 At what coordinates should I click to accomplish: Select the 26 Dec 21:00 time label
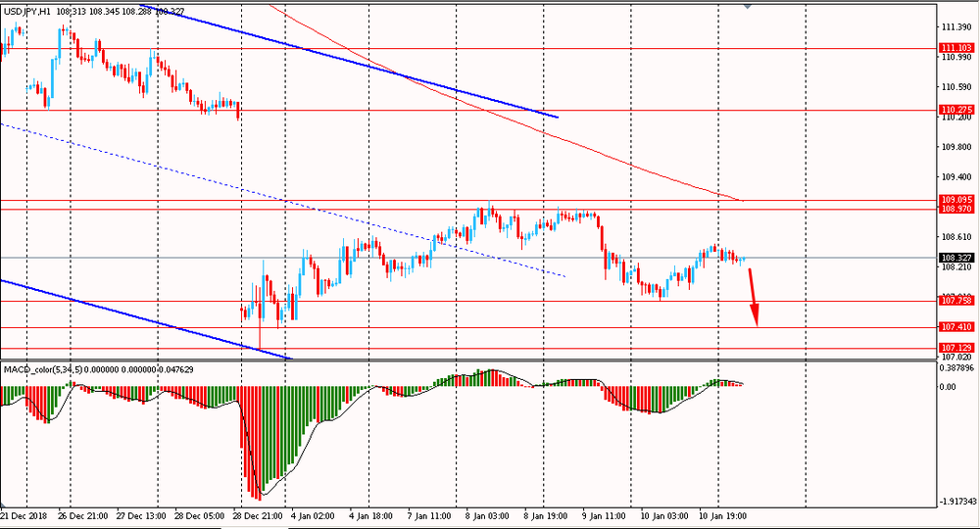click(81, 514)
